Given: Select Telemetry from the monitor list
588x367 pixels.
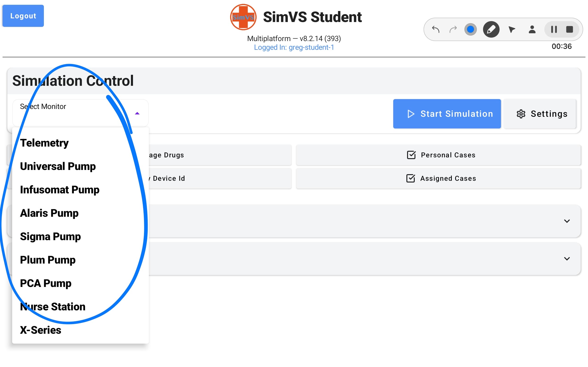Looking at the screenshot, I should click(x=45, y=143).
